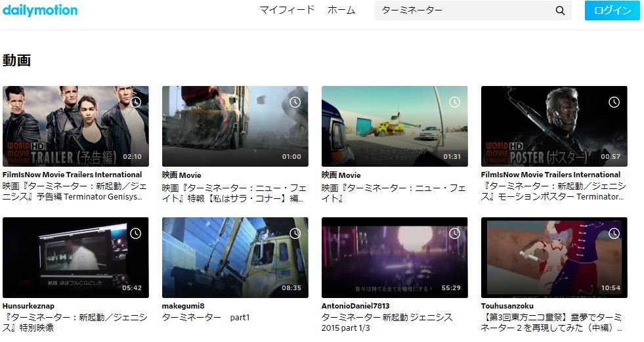Play the 01:00 dump truck thumbnail
Image resolution: width=644 pixels, height=342 pixels.
click(x=235, y=126)
